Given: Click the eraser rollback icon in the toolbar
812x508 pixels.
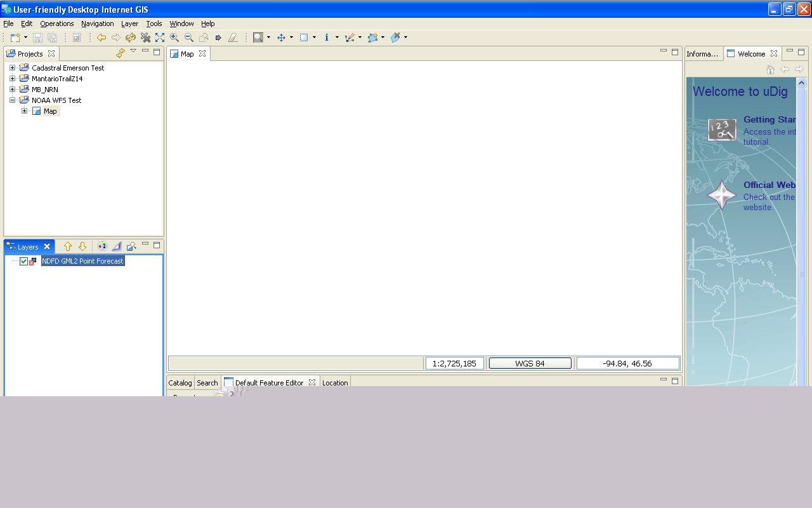Looking at the screenshot, I should pos(233,37).
